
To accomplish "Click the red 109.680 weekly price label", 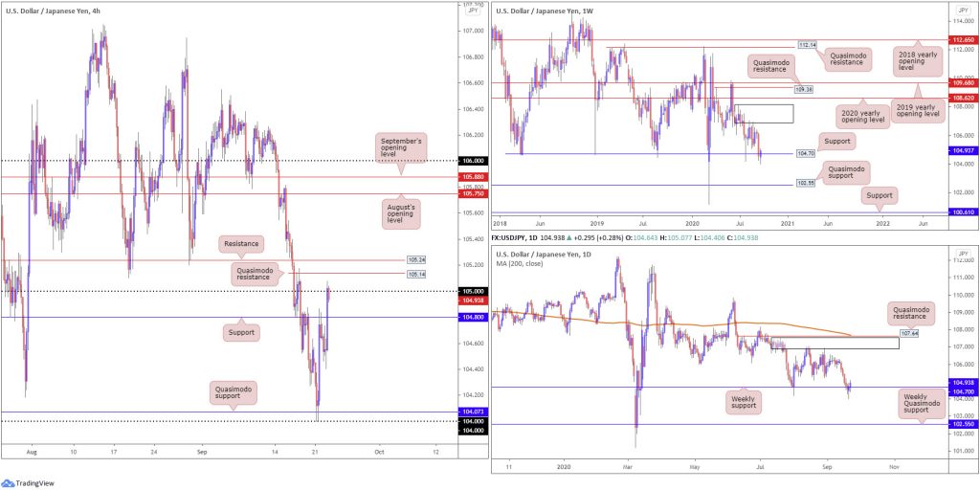I will tap(963, 82).
